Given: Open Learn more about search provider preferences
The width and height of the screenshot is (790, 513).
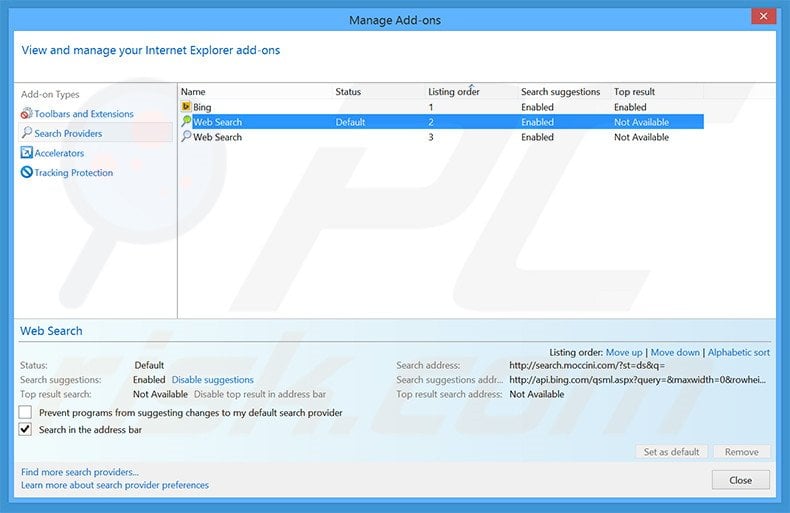Looking at the screenshot, I should pos(115,485).
